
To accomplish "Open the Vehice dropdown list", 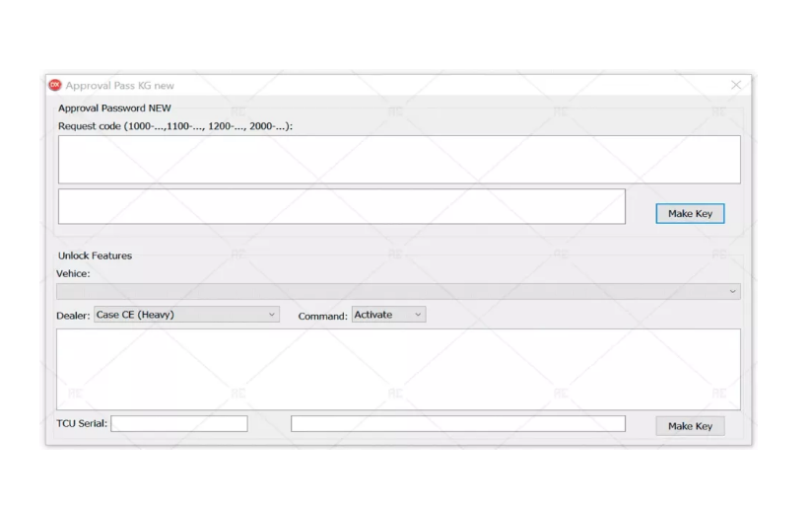I will click(398, 291).
